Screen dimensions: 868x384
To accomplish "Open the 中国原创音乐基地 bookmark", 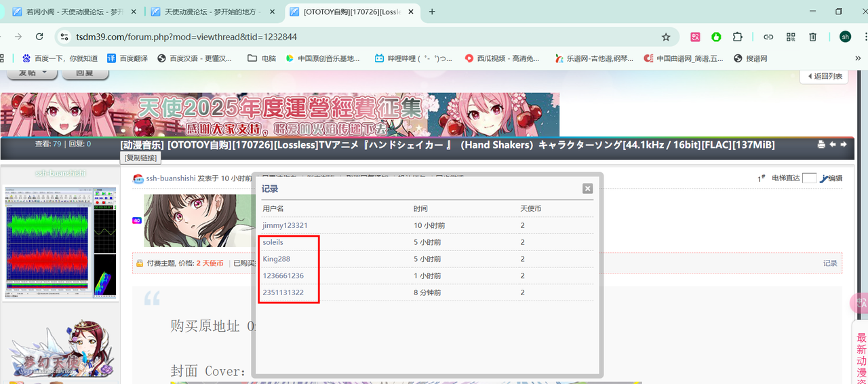I will tap(323, 58).
